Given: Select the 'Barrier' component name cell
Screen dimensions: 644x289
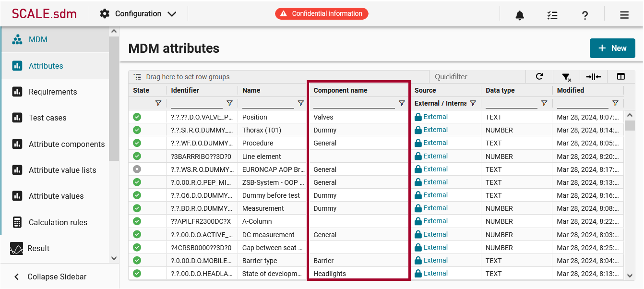Looking at the screenshot, I should pyautogui.click(x=359, y=261).
